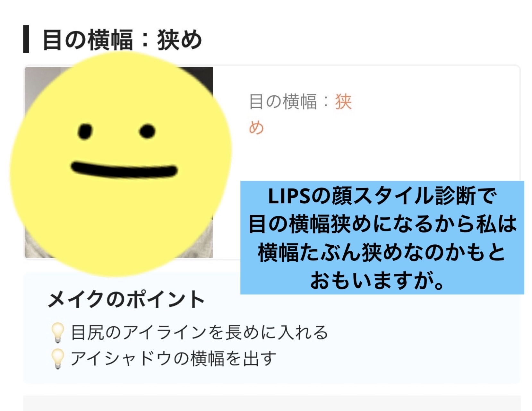Image resolution: width=532 pixels, height=411 pixels.
Task: Select the heading 目の横幅：狭め
Action: [122, 39]
